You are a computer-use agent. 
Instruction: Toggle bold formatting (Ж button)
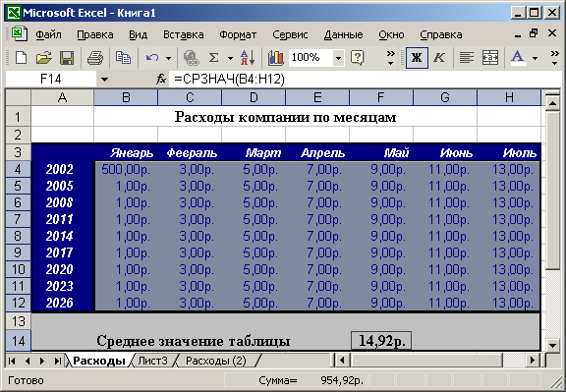[417, 57]
